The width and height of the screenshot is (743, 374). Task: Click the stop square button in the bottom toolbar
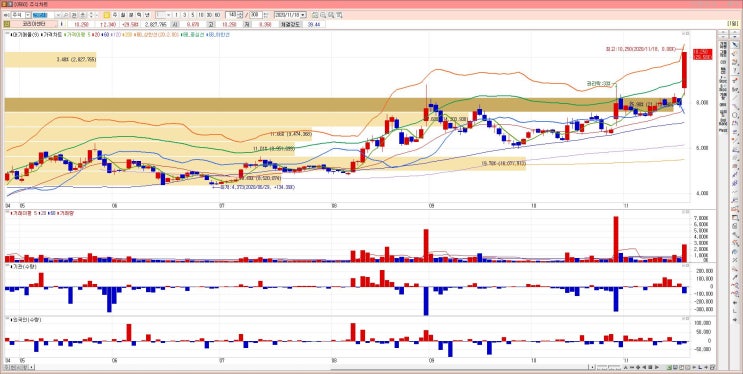click(x=650, y=367)
